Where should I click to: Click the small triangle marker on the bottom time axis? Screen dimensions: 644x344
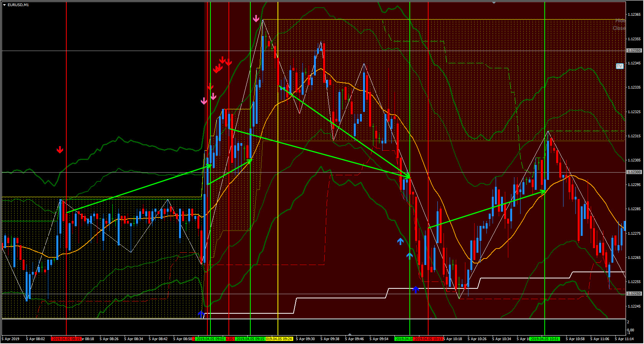pyautogui.click(x=350, y=335)
